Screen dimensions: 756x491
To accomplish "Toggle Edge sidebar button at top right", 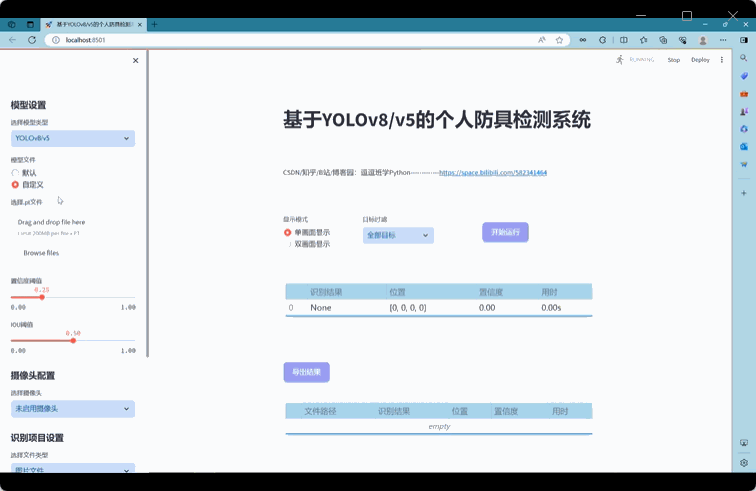I will click(744, 40).
